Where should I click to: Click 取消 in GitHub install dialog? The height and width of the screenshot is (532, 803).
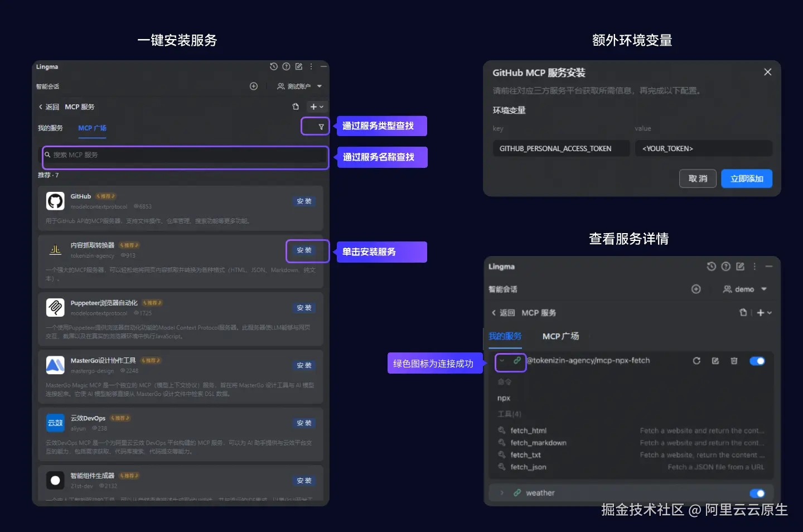tap(698, 178)
